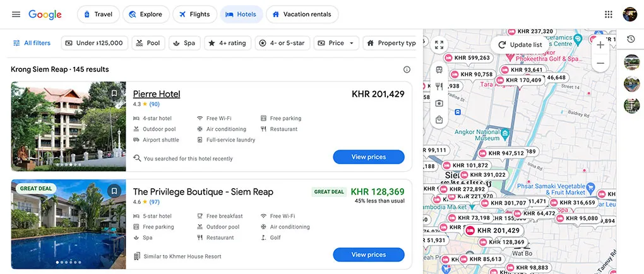Open the account profile avatar
The width and height of the screenshot is (644, 274).
[629, 15]
